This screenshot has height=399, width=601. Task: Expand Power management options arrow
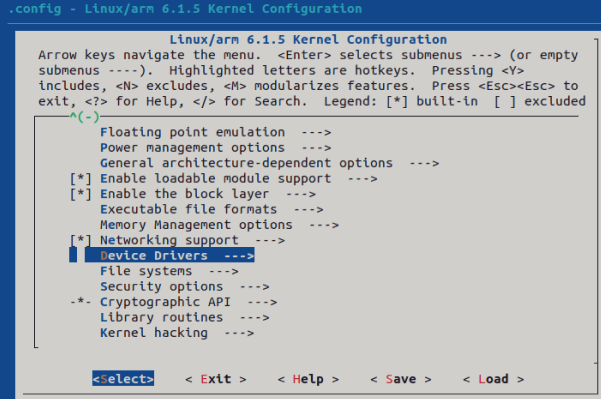316,148
